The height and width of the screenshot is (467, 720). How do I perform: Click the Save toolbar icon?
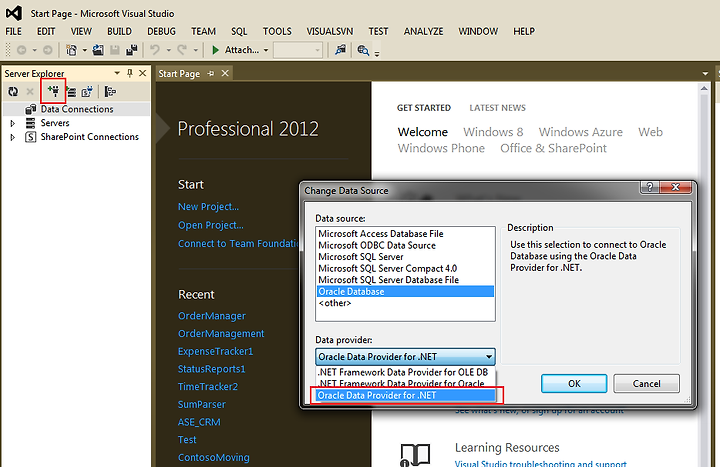(x=115, y=50)
